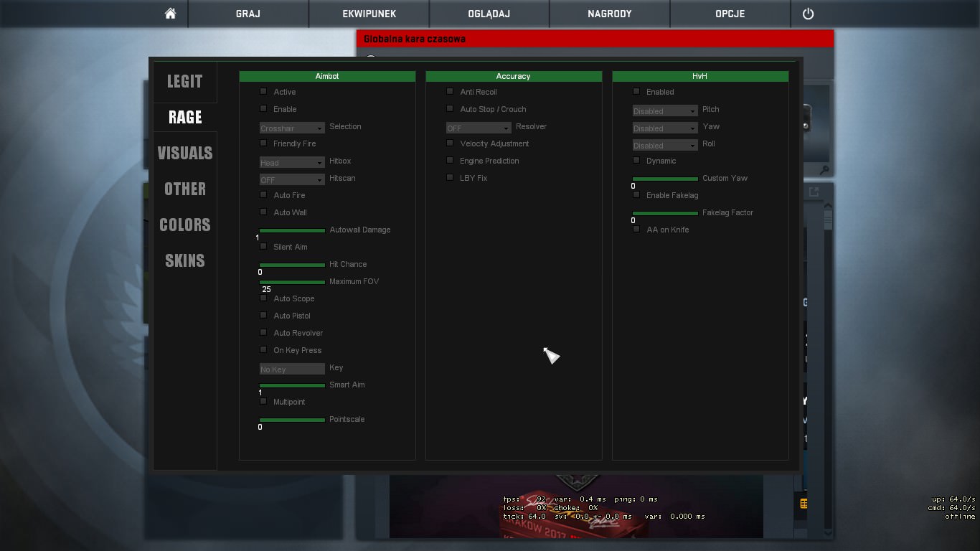Toggle the LBY Fix checkbox

point(450,177)
